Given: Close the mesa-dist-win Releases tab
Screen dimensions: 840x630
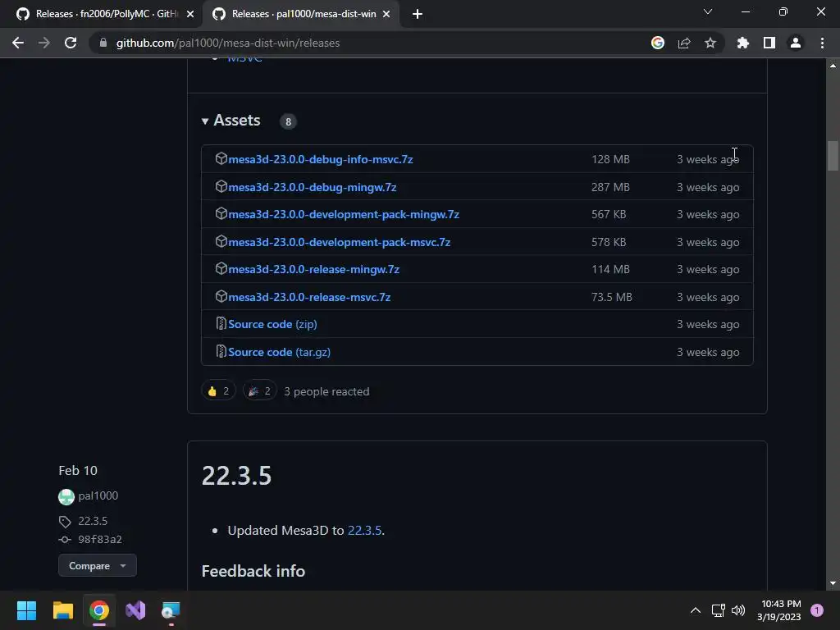Looking at the screenshot, I should [x=386, y=14].
